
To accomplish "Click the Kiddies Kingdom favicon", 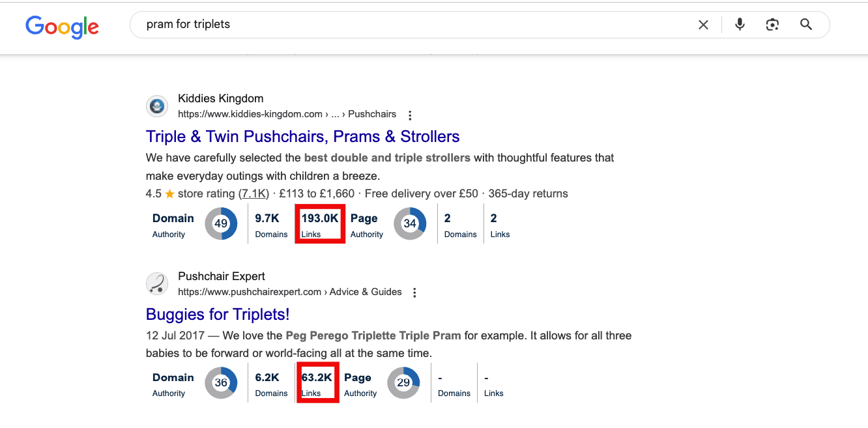I will [x=157, y=106].
